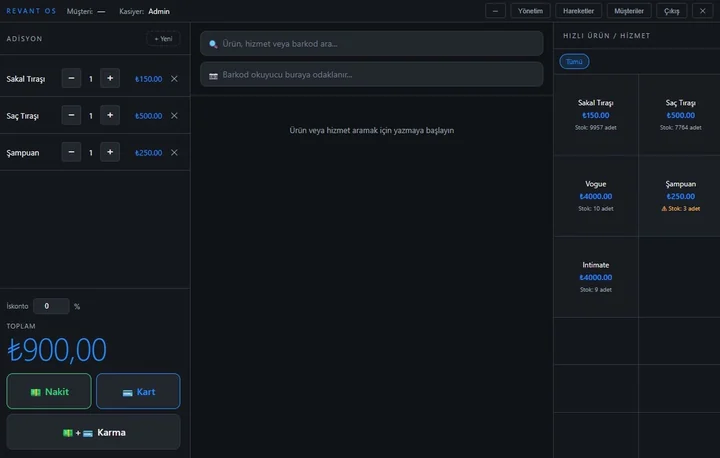Screen dimensions: 720x458
Task: Decrease Saç Tıraşı quantity with minus
Action: (x=71, y=115)
